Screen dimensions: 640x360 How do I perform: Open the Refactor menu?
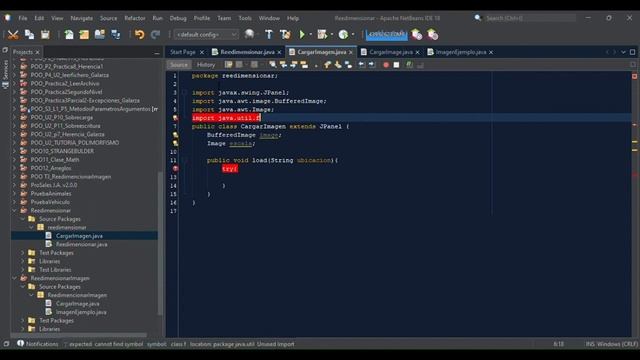coord(135,18)
